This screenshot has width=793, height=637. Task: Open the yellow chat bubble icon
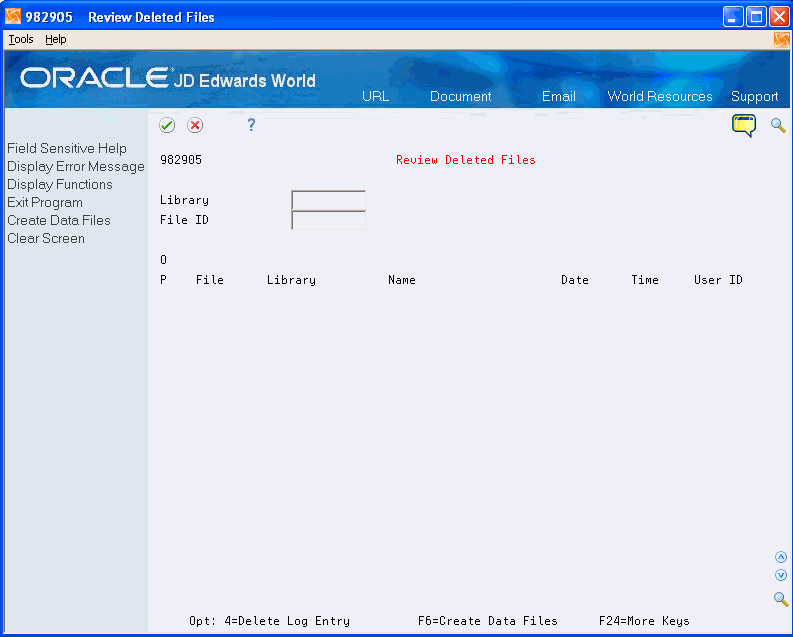pos(743,125)
